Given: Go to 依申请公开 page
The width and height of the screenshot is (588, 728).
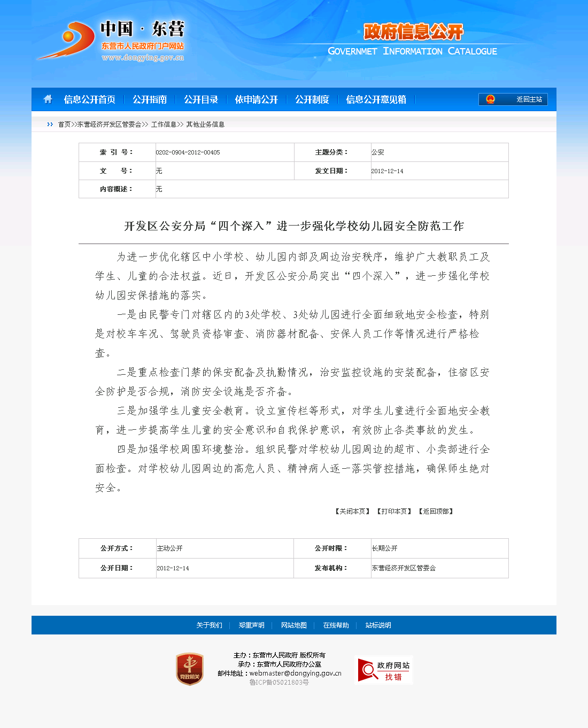Looking at the screenshot, I should tap(257, 99).
